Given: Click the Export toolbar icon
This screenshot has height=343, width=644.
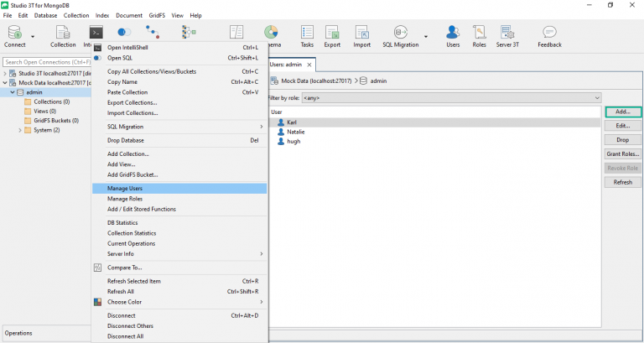Looking at the screenshot, I should pos(333,34).
